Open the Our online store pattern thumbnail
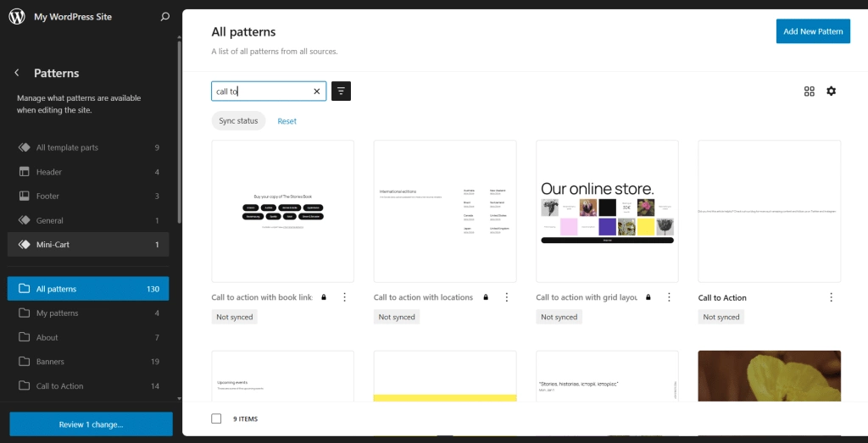This screenshot has width=868, height=443. coord(607,211)
